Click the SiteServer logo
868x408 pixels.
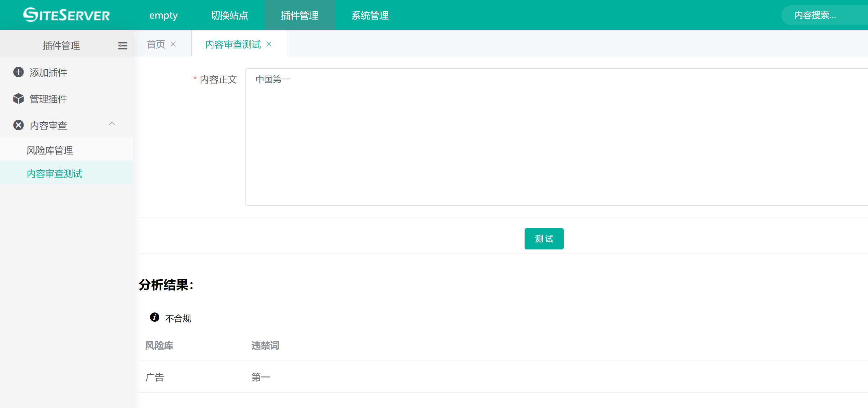pos(66,15)
